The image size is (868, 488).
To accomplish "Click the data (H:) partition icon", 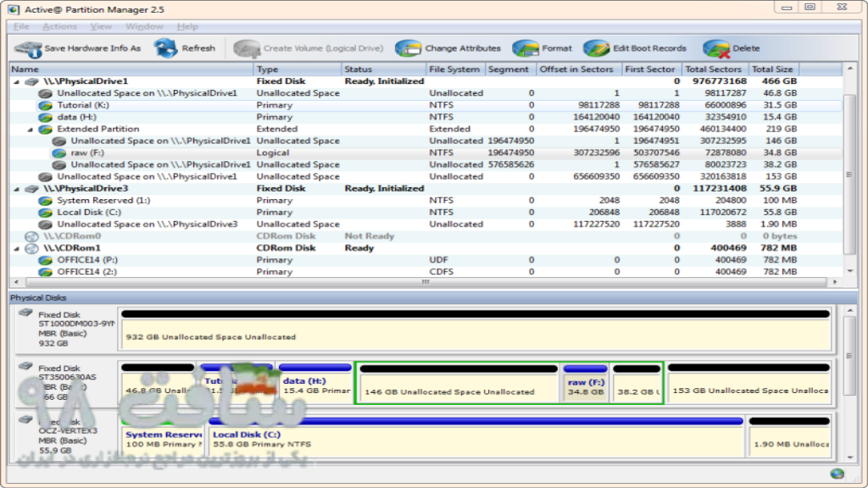I will 46,117.
